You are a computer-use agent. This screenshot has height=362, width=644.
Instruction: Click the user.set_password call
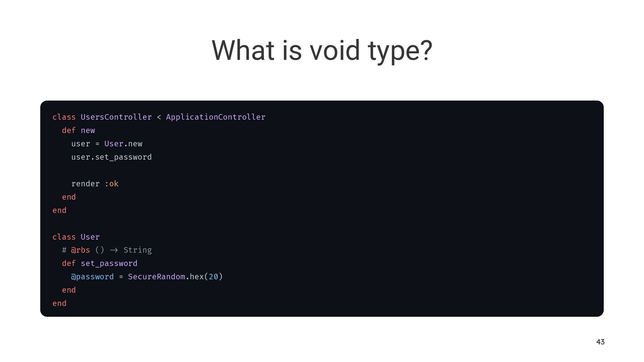tap(111, 157)
